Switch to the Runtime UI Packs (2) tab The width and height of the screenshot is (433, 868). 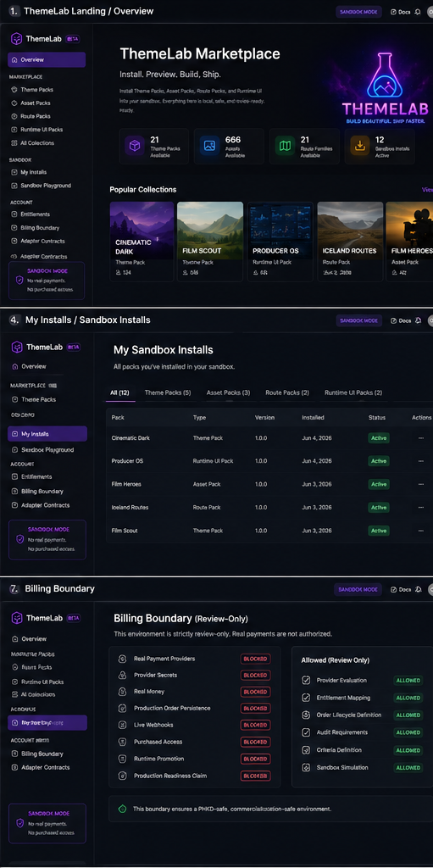tap(353, 392)
